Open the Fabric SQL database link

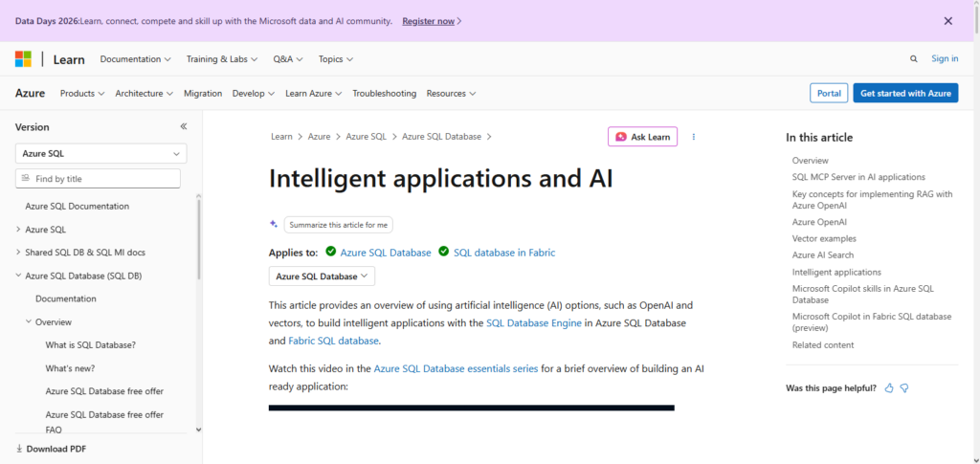[333, 341]
